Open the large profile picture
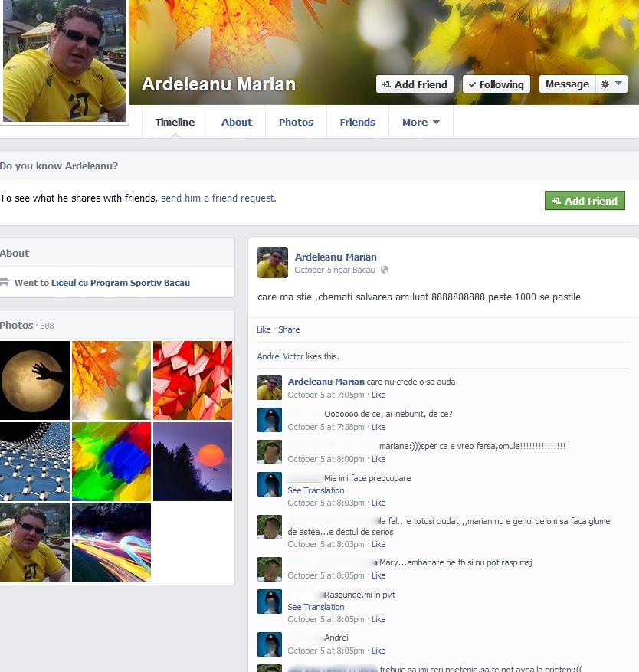This screenshot has width=639, height=672. click(x=64, y=61)
